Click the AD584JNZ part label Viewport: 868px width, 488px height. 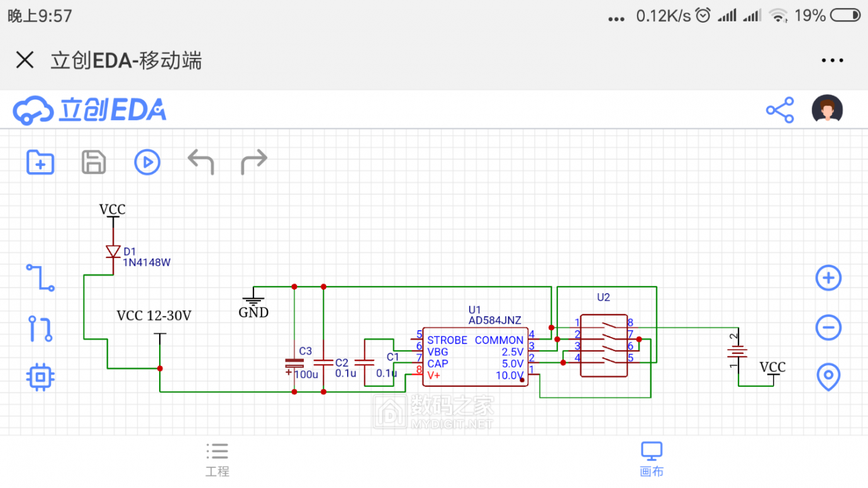495,321
